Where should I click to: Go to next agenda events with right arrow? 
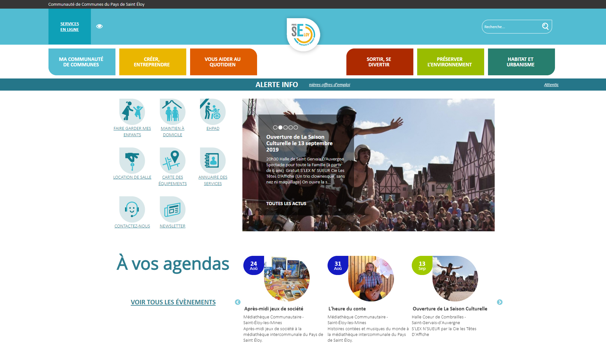[x=500, y=302]
